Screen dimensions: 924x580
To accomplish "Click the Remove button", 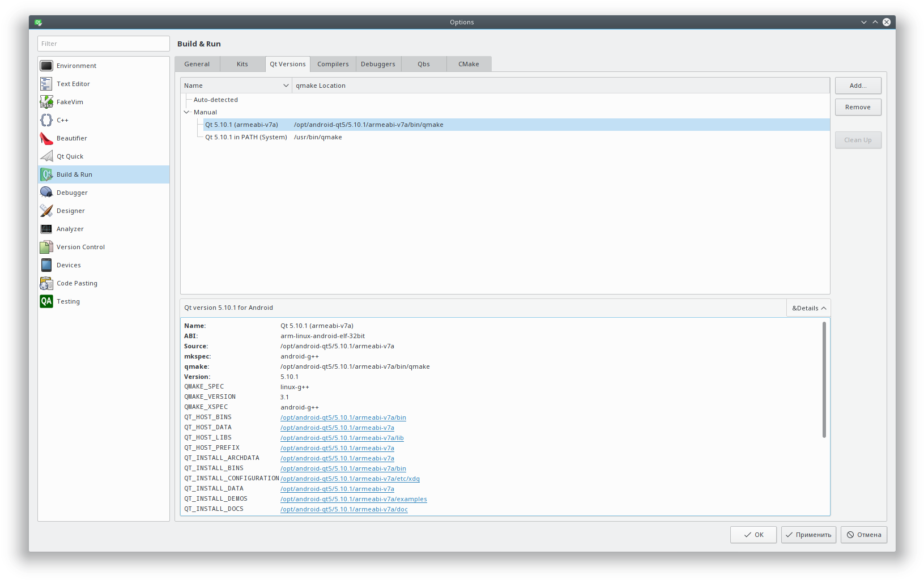I will coord(858,107).
